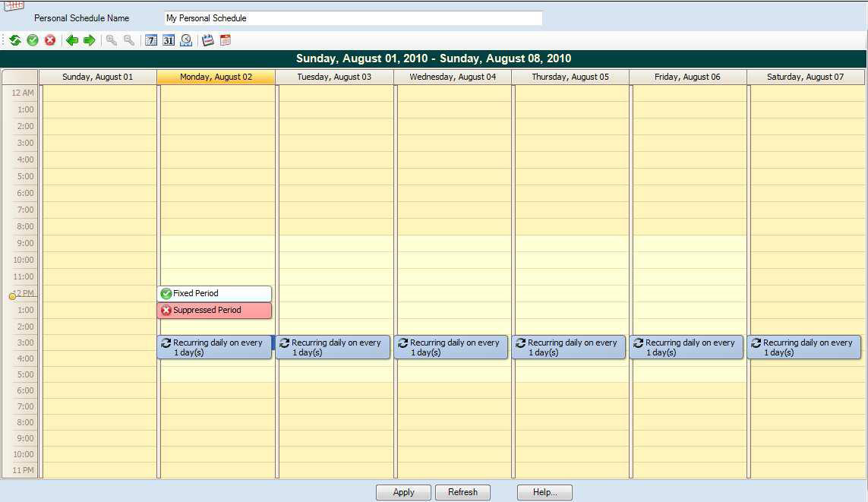868x502 pixels.
Task: Click the go-to-today calendar icon
Action: [x=208, y=40]
